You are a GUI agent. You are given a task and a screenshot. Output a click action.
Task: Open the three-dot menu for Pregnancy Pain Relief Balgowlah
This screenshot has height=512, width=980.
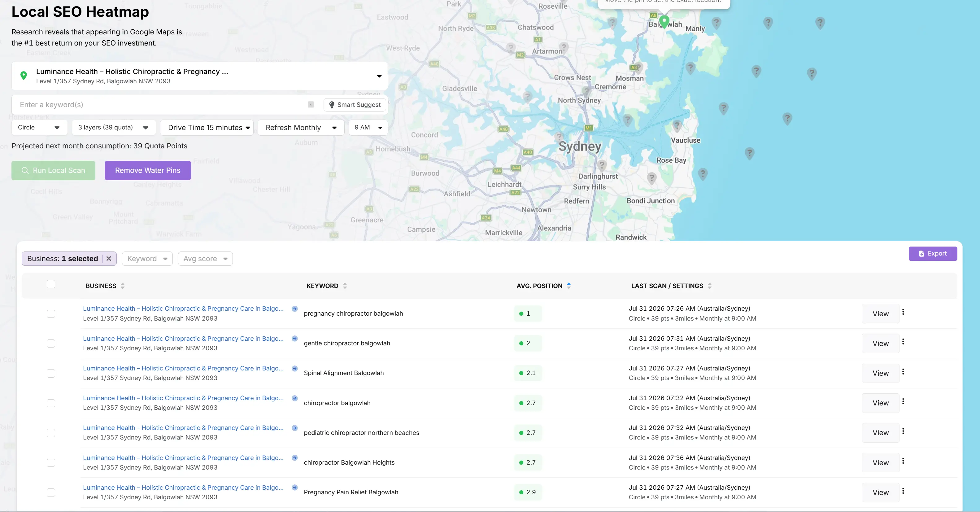[x=903, y=491]
